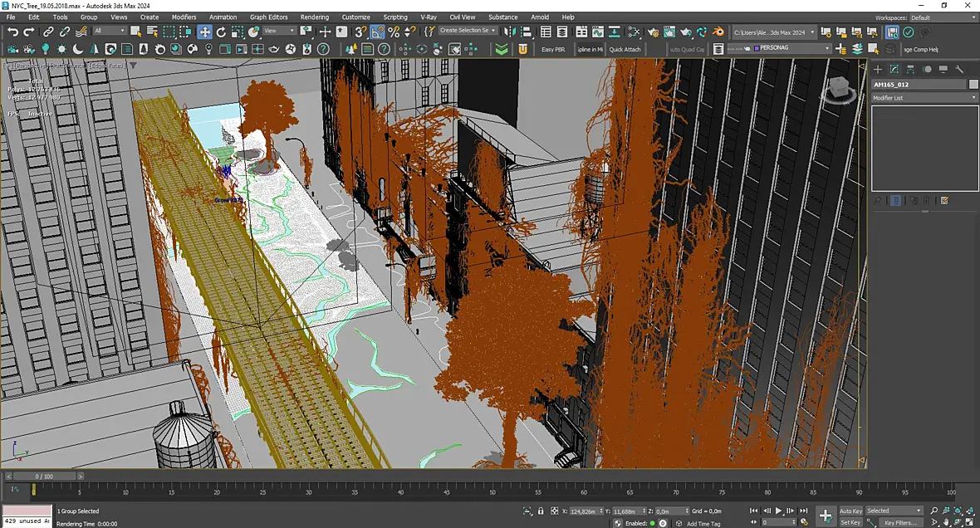This screenshot has width=980, height=528.
Task: Open the Modifier List dropdown
Action: [x=924, y=98]
